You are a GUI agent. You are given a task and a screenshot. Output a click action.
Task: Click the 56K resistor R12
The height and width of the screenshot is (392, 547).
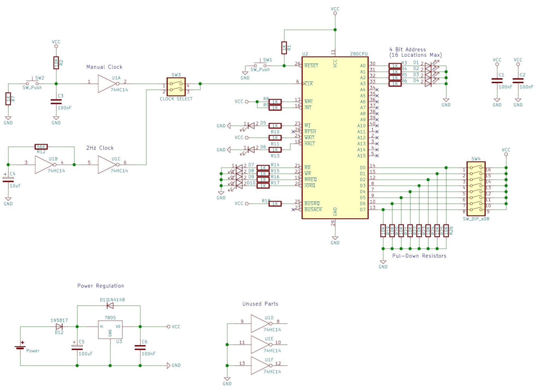tap(41, 147)
